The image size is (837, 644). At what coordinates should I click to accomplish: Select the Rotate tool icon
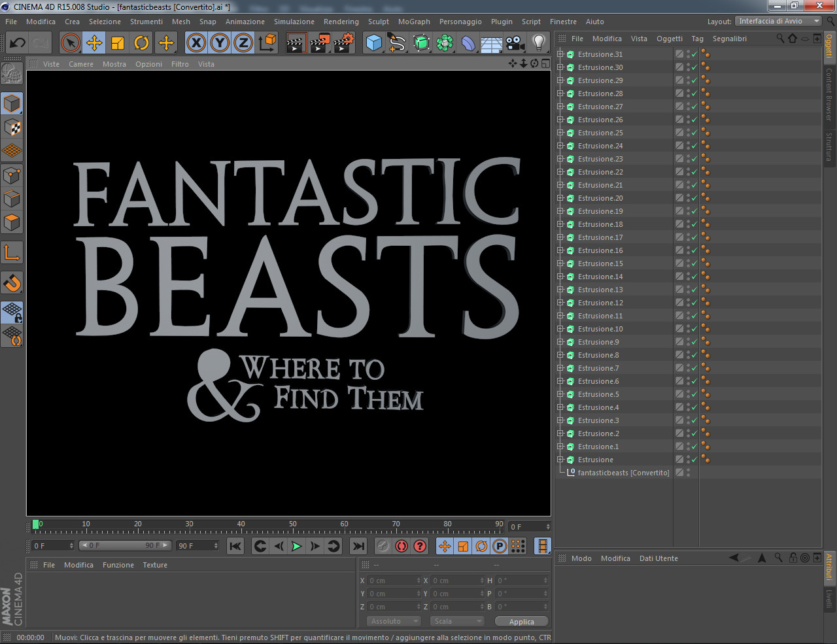[141, 43]
